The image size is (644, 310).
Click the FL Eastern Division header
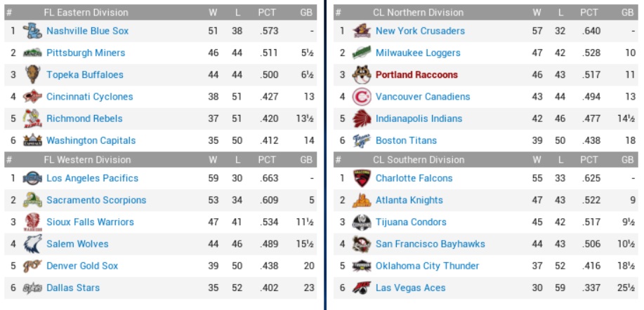click(x=86, y=13)
